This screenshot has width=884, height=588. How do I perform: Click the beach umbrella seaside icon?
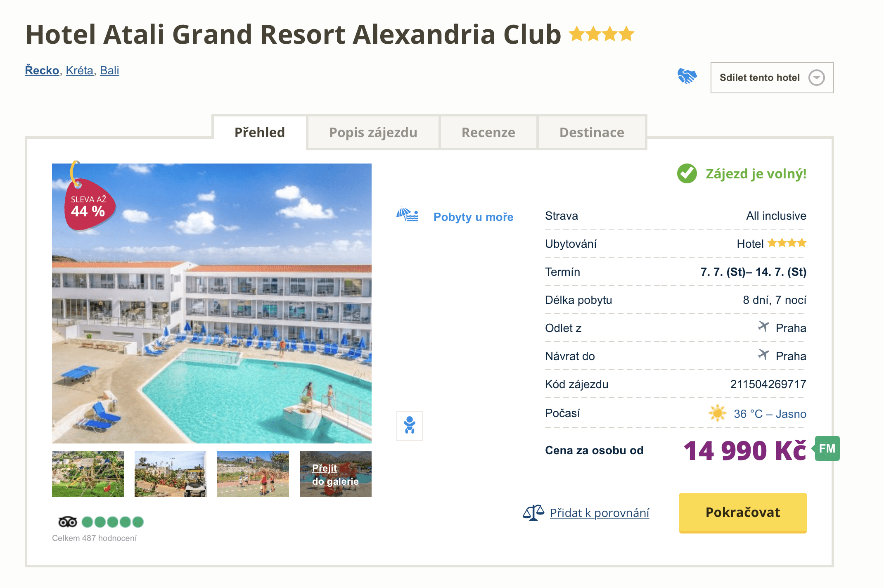click(407, 215)
